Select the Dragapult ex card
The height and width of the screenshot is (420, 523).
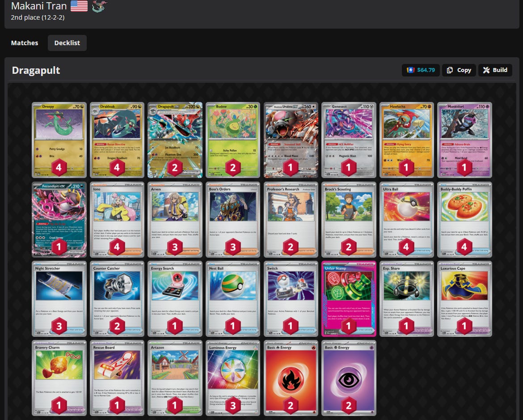click(x=175, y=140)
